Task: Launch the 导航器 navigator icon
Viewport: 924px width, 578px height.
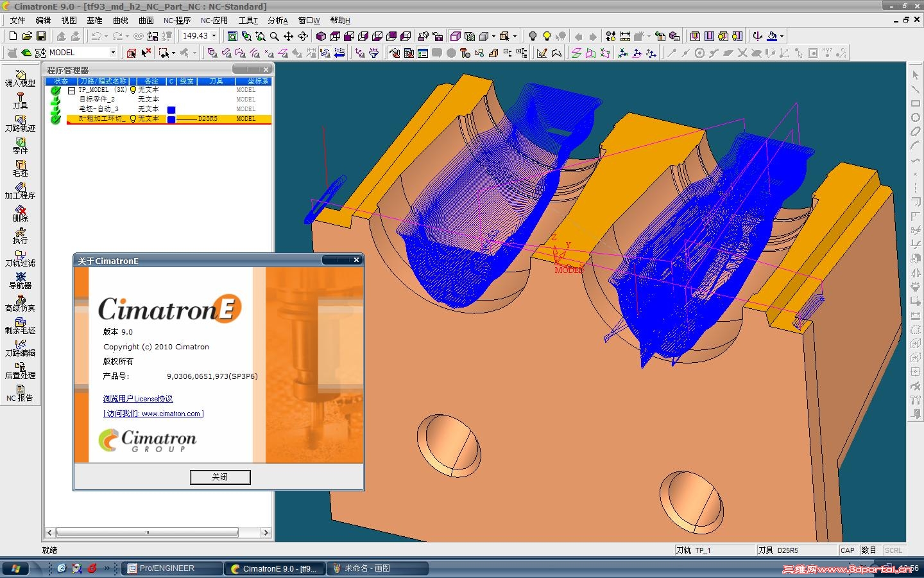Action: click(20, 281)
